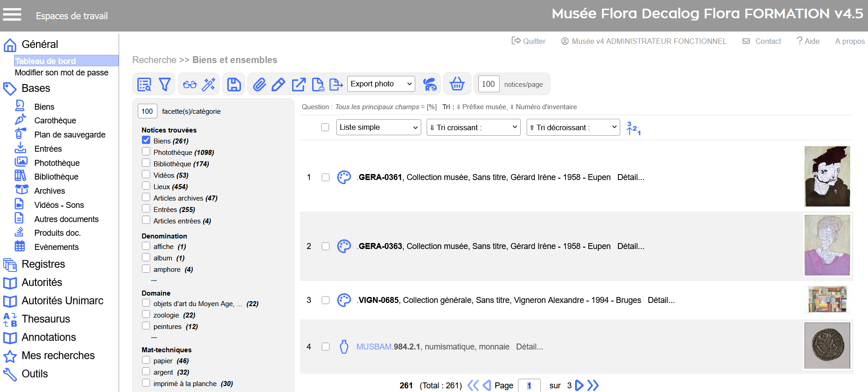Toggle the select-all checkbox above results

click(x=325, y=127)
